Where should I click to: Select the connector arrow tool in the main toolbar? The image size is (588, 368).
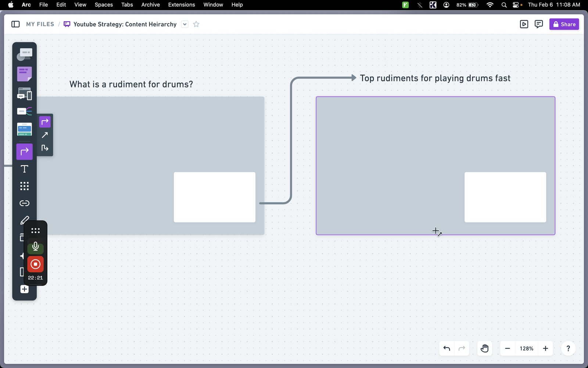click(x=25, y=152)
